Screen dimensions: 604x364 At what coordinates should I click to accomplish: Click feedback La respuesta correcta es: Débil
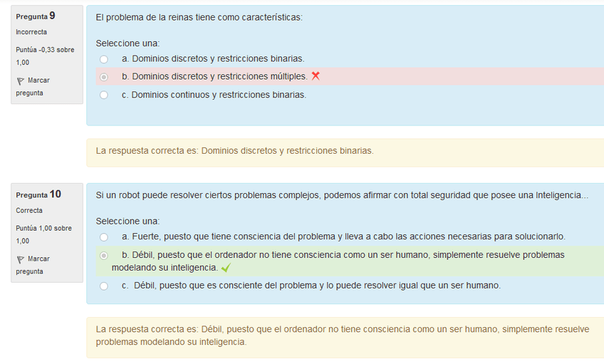pos(343,336)
